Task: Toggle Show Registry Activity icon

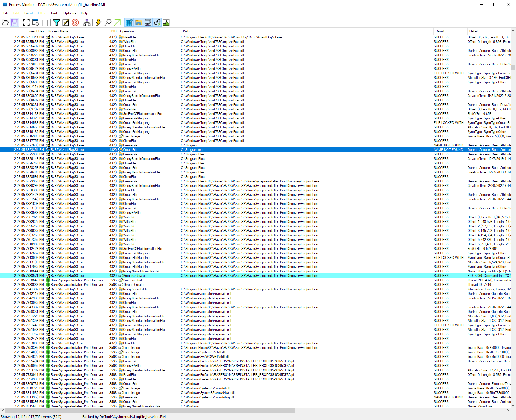Action: click(x=129, y=22)
